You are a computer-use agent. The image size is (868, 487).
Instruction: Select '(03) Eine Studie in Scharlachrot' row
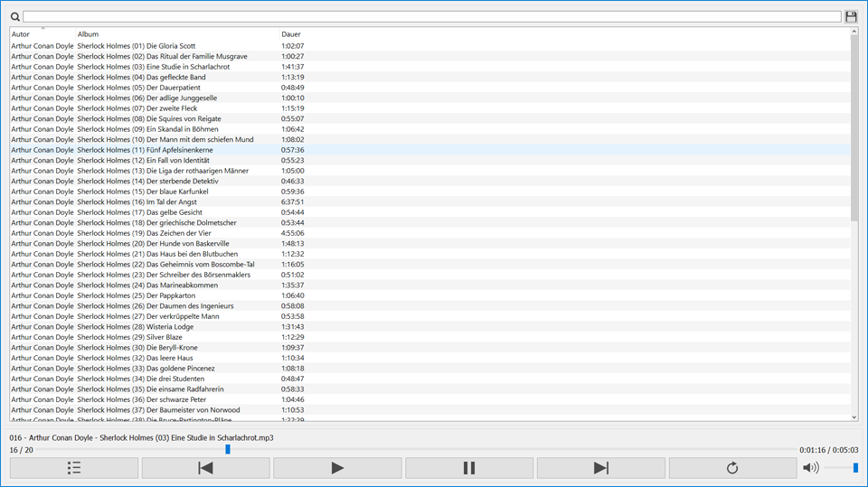tap(430, 67)
